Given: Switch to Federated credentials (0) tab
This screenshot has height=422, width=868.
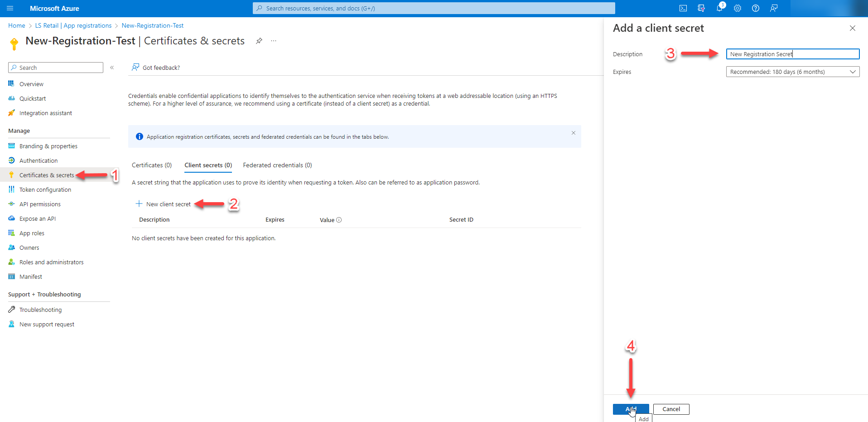Looking at the screenshot, I should pos(277,165).
